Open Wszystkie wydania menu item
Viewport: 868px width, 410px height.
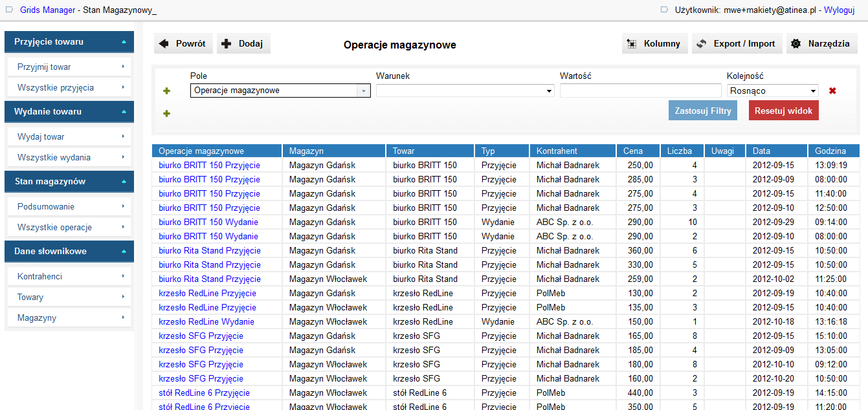point(70,157)
